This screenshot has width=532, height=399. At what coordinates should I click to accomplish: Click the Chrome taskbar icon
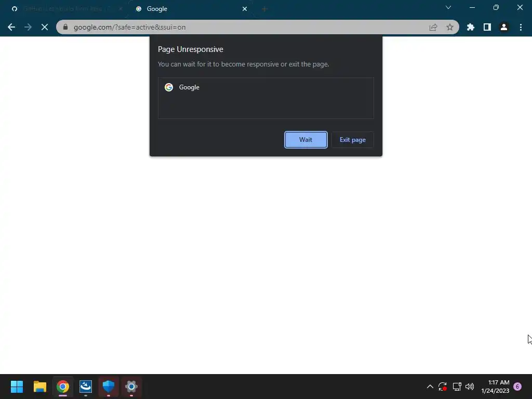(63, 387)
